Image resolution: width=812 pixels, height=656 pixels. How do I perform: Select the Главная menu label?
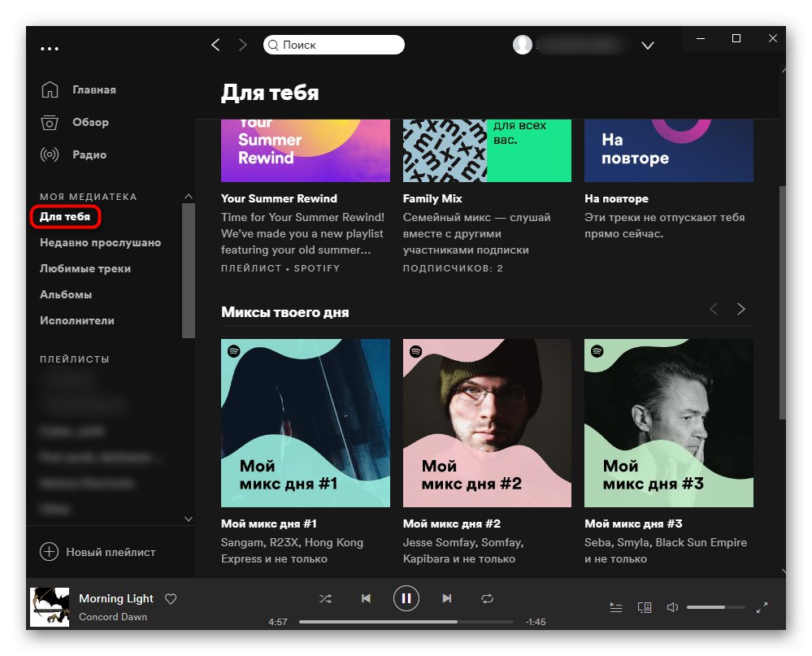click(94, 90)
